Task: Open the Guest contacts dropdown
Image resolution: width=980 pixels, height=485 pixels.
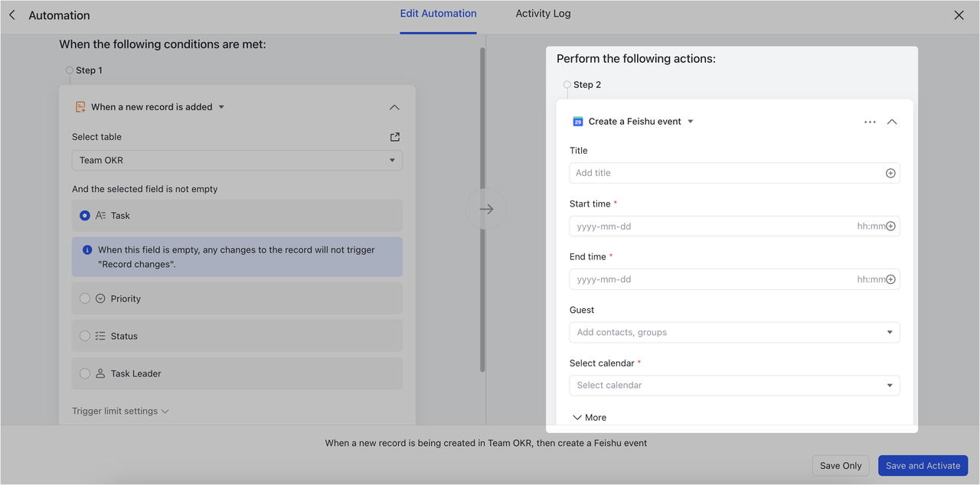Action: click(734, 332)
